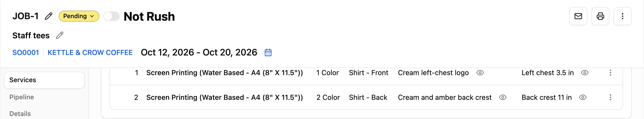
Task: Open the job's more options menu
Action: [623, 16]
